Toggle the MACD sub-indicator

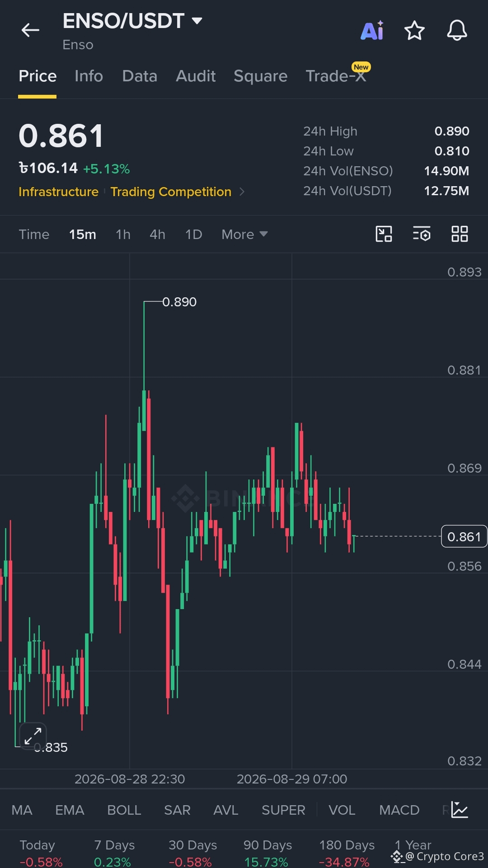399,810
